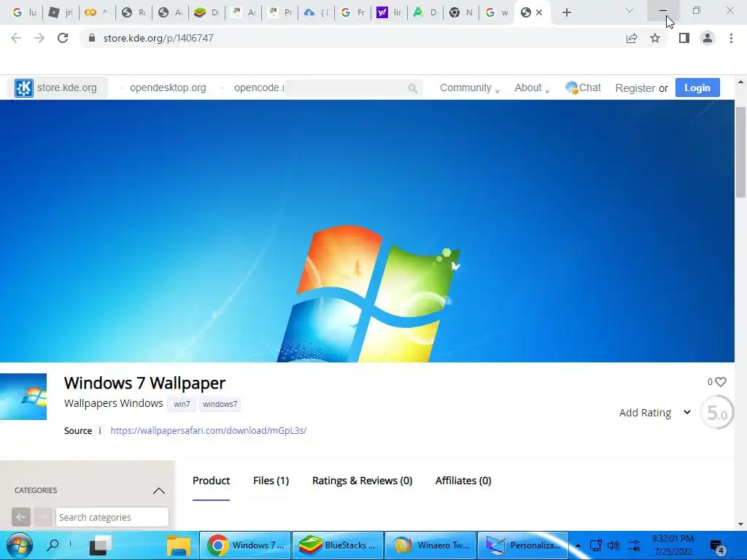Switch to the first Google tab 'lu'
Viewport: 747px width, 560px height.
[24, 12]
